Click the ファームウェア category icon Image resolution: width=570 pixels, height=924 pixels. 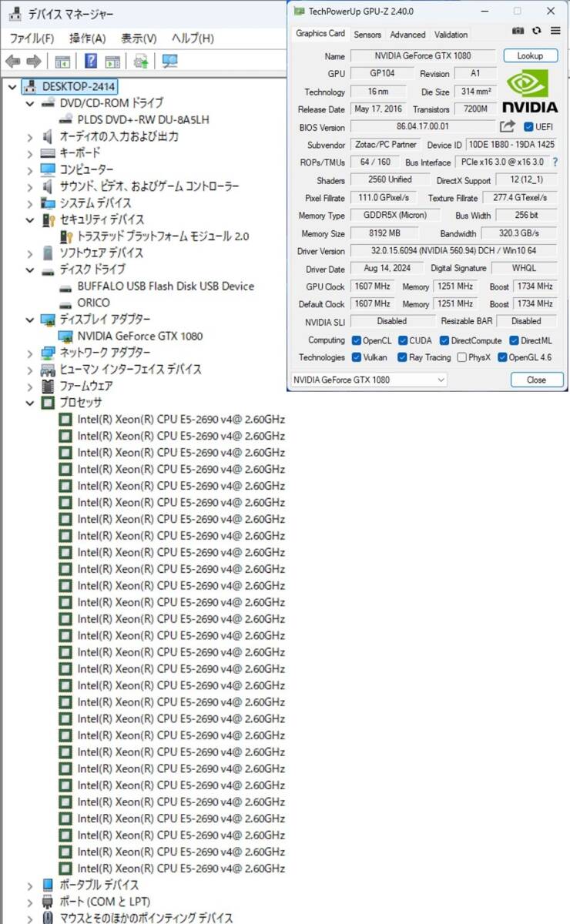pos(48,386)
